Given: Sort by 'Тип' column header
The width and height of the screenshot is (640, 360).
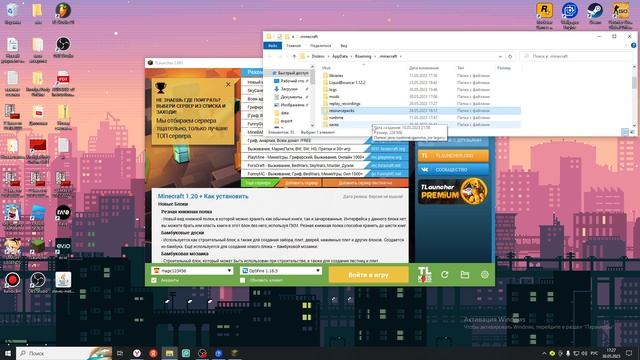Looking at the screenshot, I should tap(460, 68).
